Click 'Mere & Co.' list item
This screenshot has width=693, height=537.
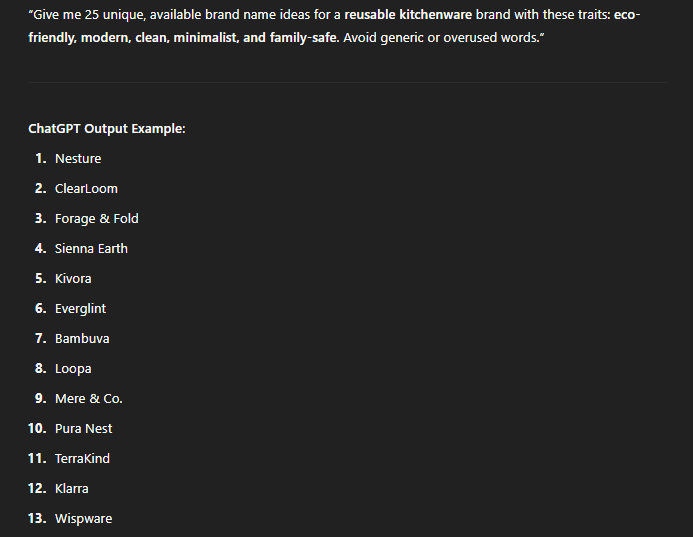point(88,399)
